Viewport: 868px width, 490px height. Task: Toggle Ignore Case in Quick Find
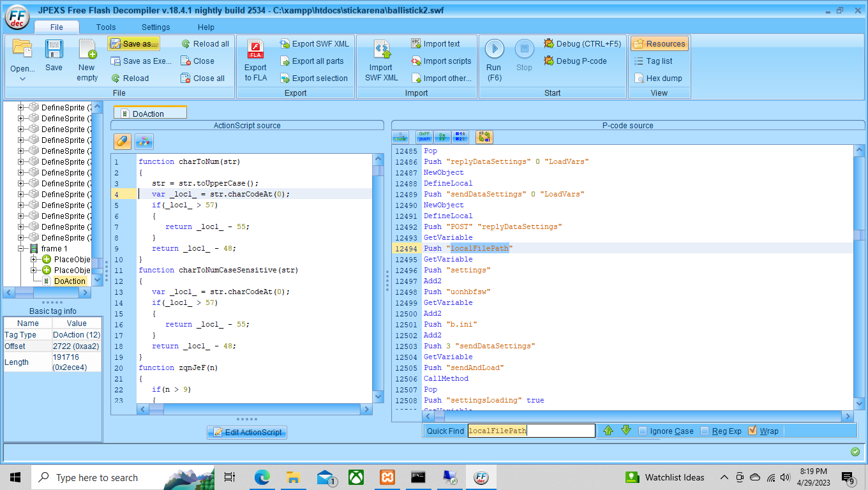coord(641,431)
